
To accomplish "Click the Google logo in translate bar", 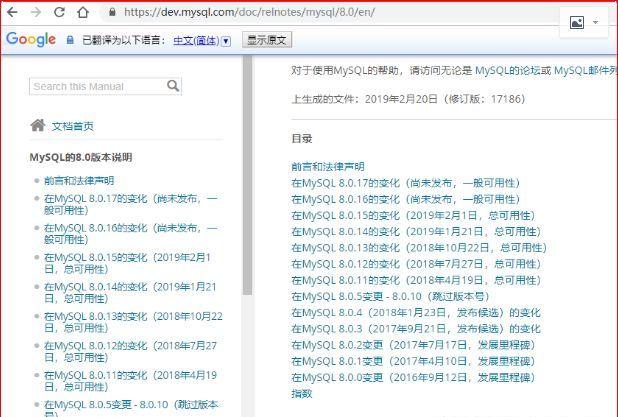I will coord(31,39).
